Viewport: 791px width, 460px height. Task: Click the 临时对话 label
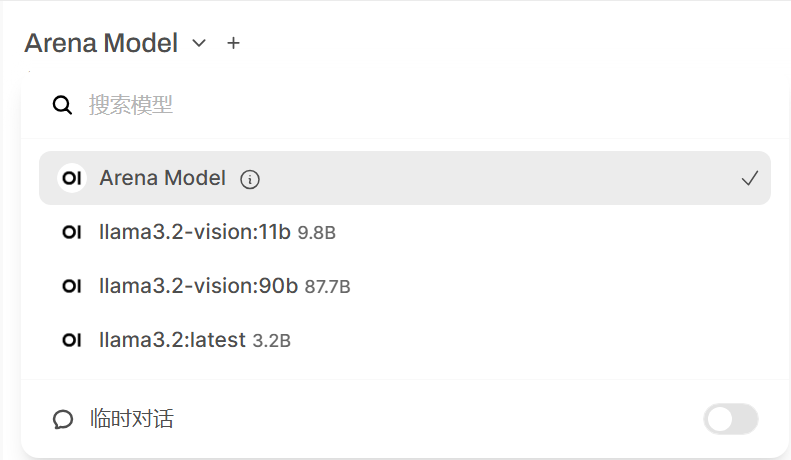(x=131, y=419)
